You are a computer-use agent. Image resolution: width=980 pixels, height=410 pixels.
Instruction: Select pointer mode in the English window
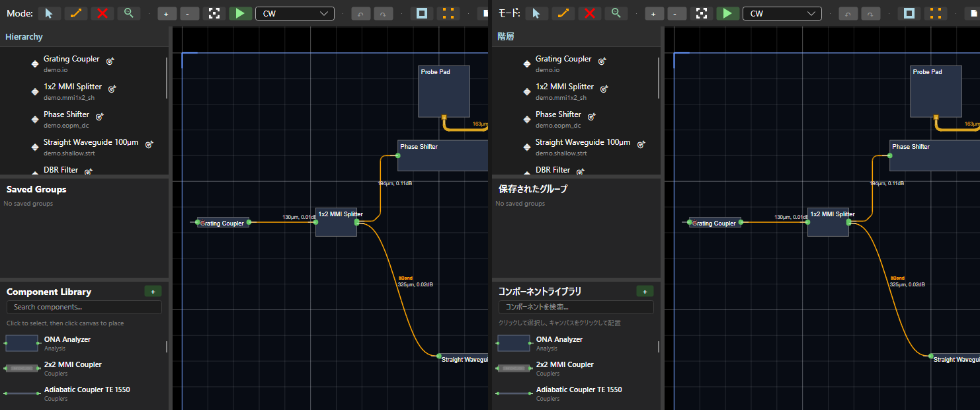pyautogui.click(x=49, y=13)
